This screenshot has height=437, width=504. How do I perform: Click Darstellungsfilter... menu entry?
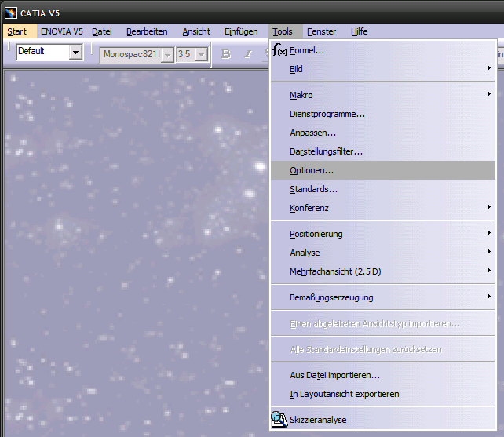click(x=326, y=151)
